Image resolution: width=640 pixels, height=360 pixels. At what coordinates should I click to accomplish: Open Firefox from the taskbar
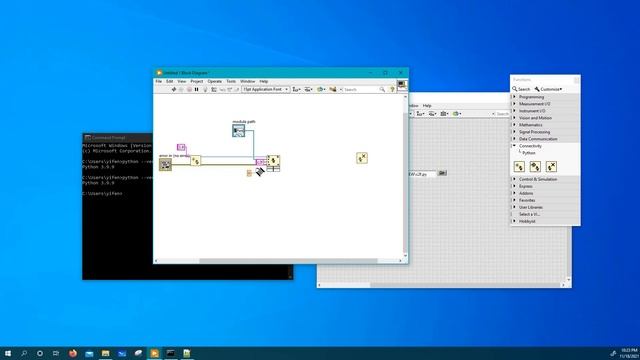(73, 353)
